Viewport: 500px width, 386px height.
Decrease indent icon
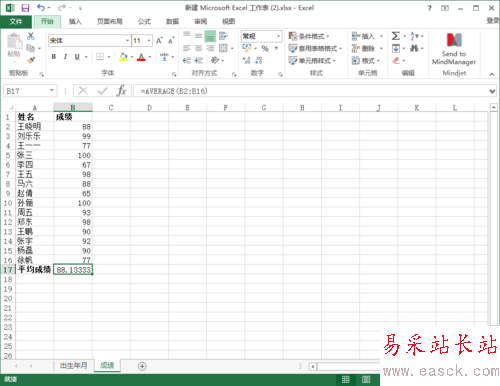tap(187, 60)
